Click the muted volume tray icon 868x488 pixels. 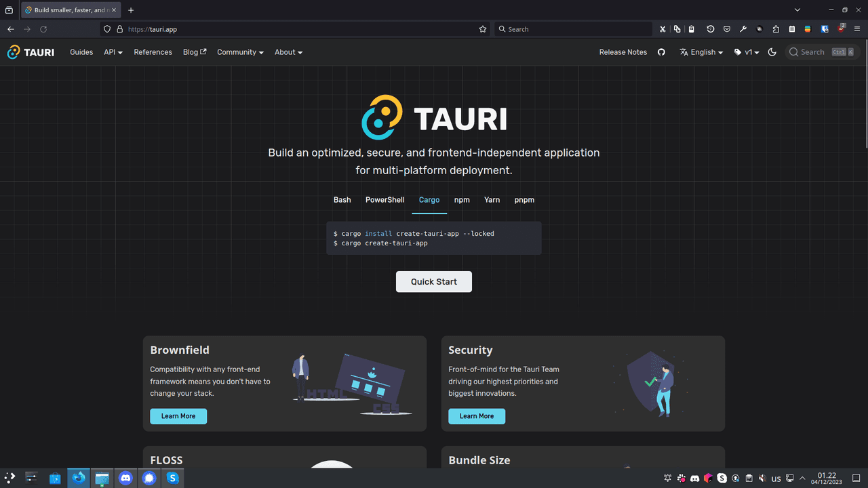(x=763, y=479)
